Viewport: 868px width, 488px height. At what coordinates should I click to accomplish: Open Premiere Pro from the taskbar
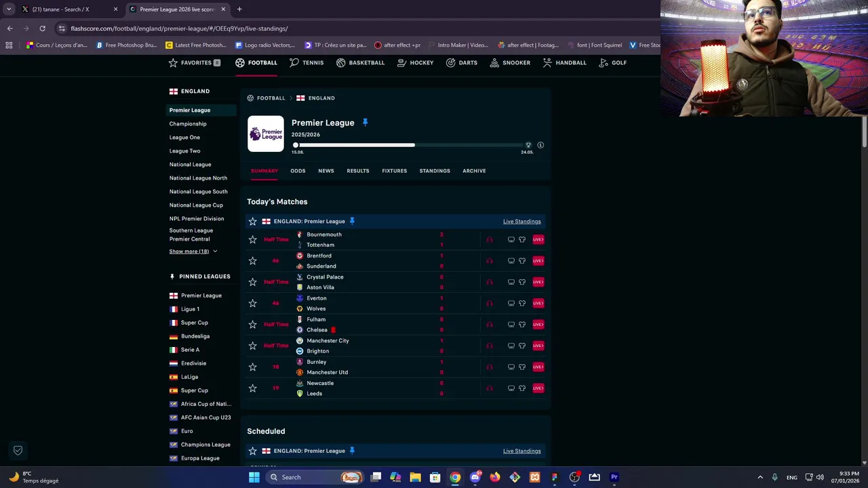pos(614,477)
